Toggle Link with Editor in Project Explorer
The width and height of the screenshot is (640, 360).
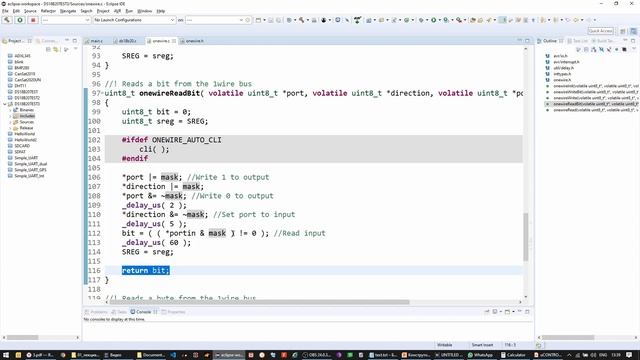point(56,49)
